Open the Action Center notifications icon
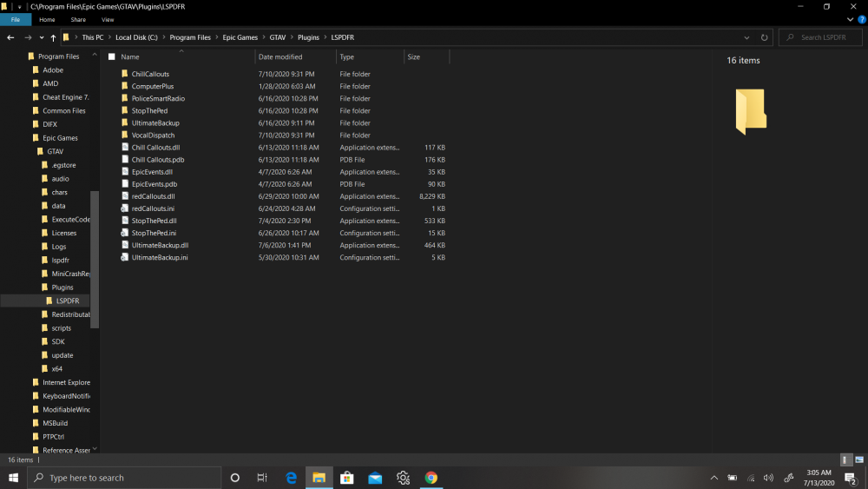This screenshot has height=489, width=868. [851, 478]
